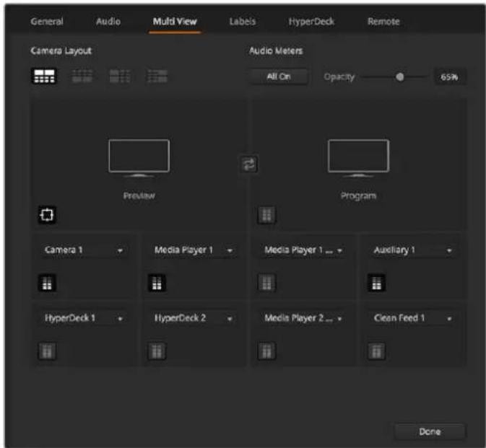486x448 pixels.
Task: Switch to the General tab
Action: [x=47, y=22]
